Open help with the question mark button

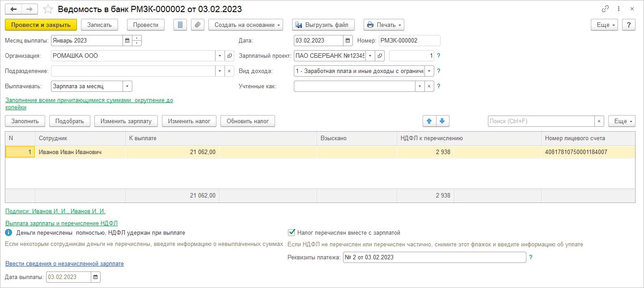[629, 25]
